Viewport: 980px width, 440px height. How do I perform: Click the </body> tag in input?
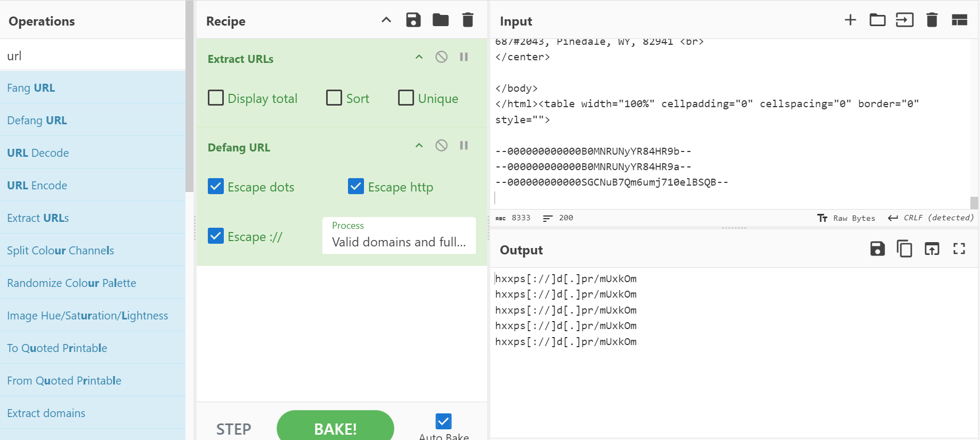[x=516, y=88]
